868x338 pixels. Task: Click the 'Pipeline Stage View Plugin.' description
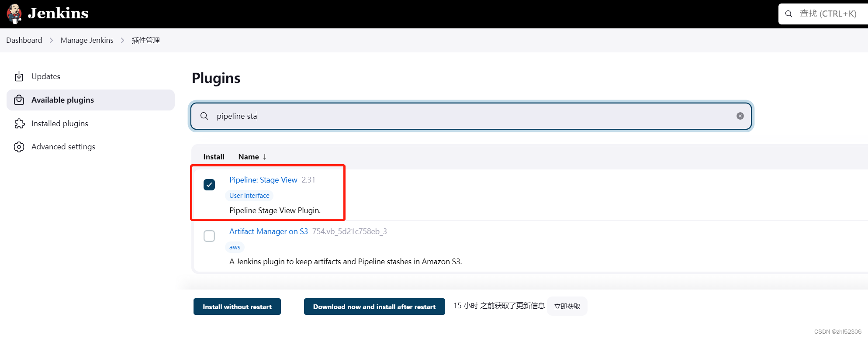[x=275, y=210]
